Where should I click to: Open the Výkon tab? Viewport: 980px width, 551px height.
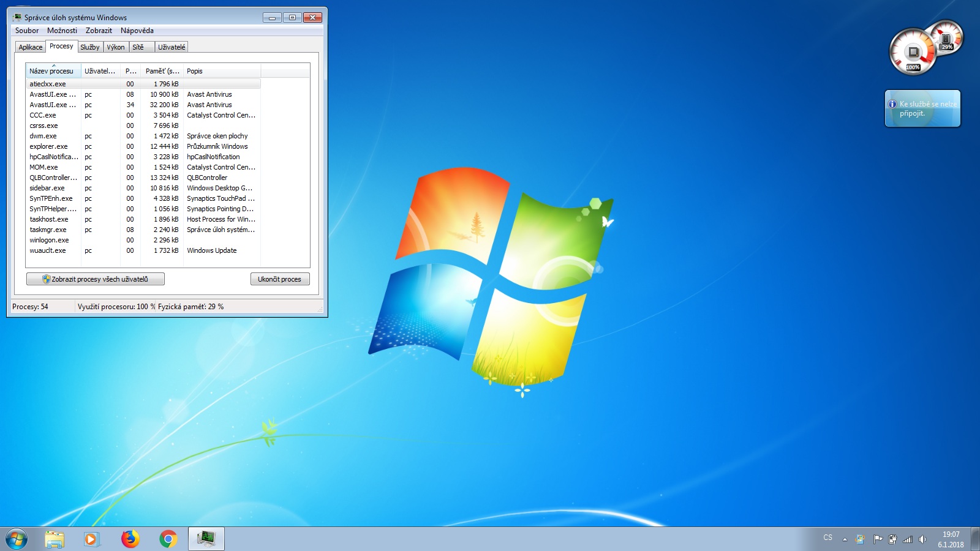pos(116,47)
